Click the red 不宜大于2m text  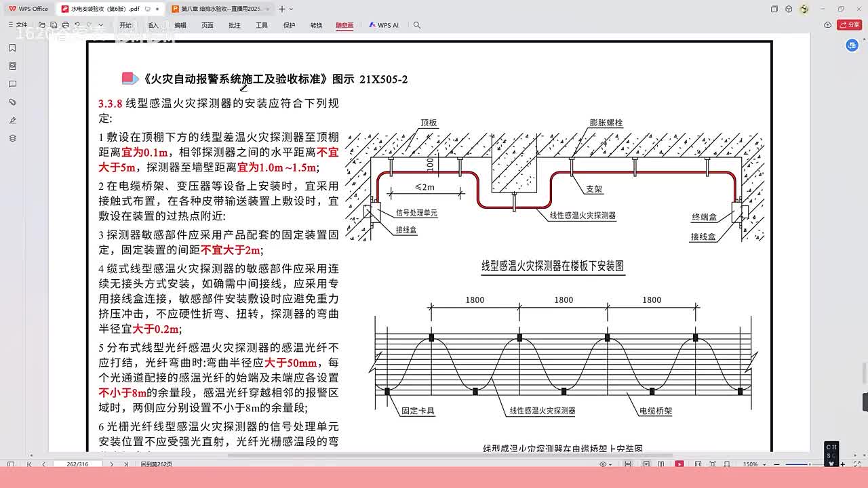tap(231, 250)
